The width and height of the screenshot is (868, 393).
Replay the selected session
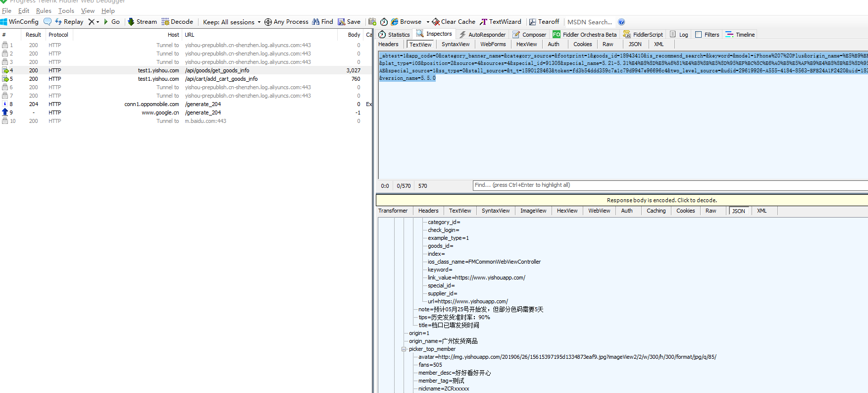tap(69, 22)
